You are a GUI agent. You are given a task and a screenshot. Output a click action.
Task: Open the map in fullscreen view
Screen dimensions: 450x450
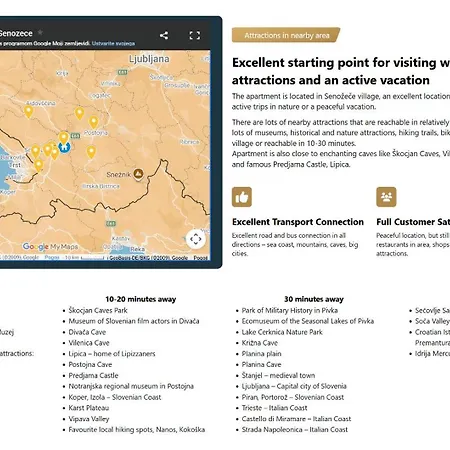[x=195, y=35]
